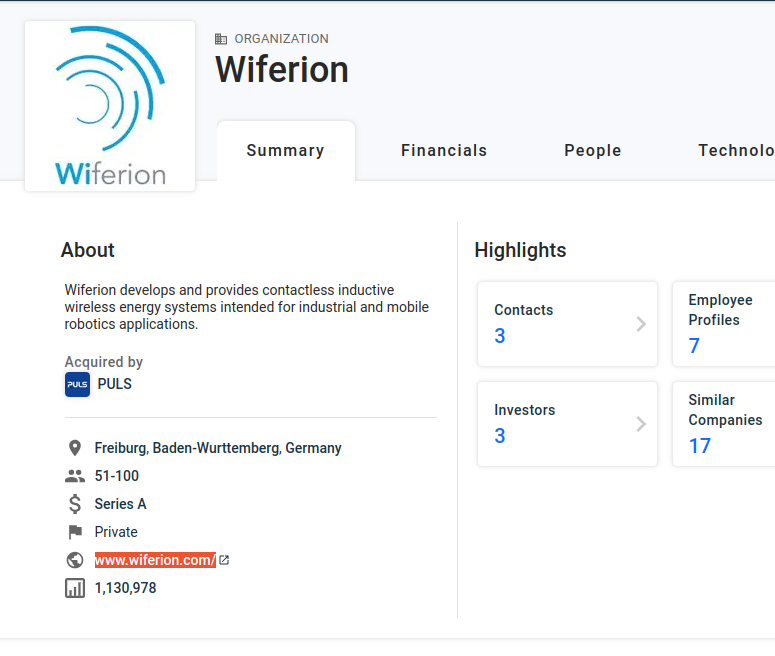Image resolution: width=775 pixels, height=656 pixels.
Task: Select the 1,130,978 rank value
Action: [126, 588]
